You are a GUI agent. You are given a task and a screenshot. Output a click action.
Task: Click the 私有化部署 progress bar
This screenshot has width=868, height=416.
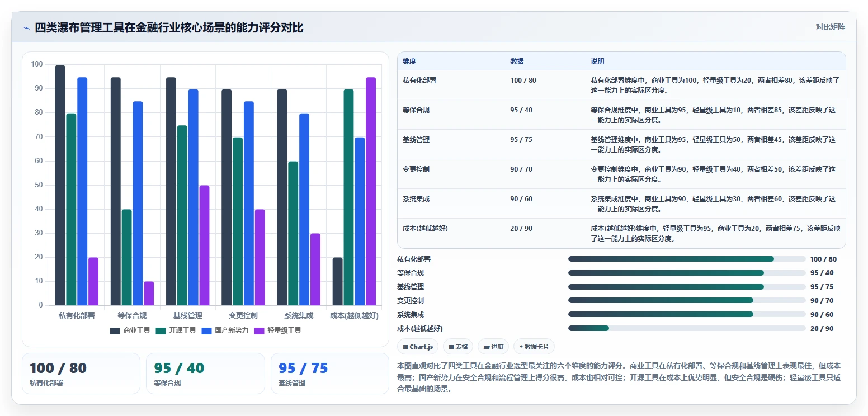point(687,259)
